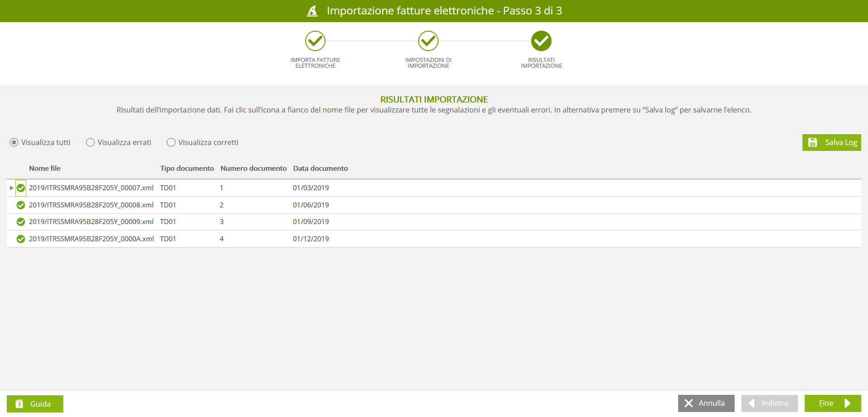Open the Guida help button
This screenshot has height=417, width=868.
click(35, 404)
